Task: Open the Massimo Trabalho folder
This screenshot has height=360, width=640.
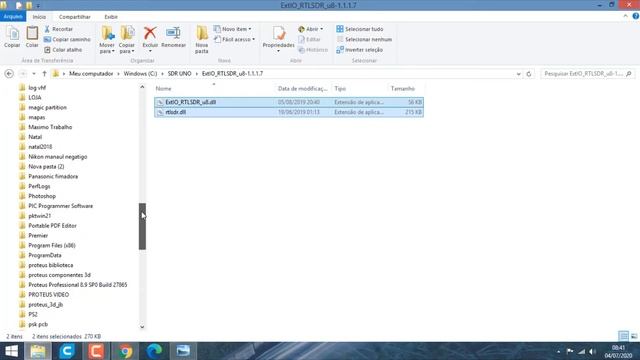Action: tap(50, 127)
